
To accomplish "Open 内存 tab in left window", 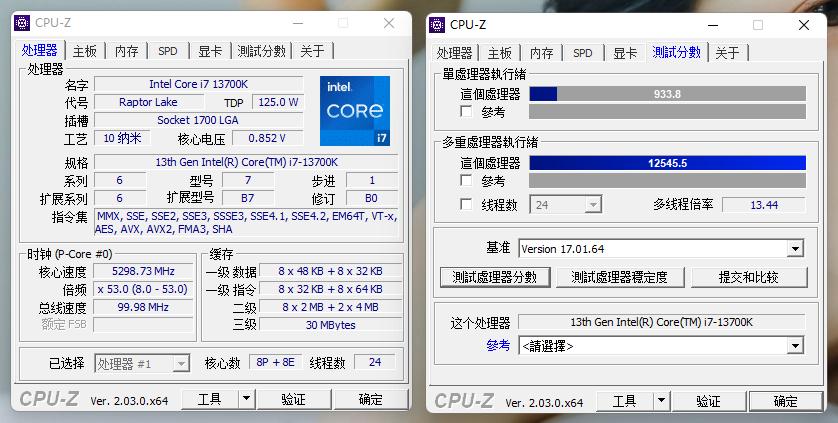I will (127, 51).
